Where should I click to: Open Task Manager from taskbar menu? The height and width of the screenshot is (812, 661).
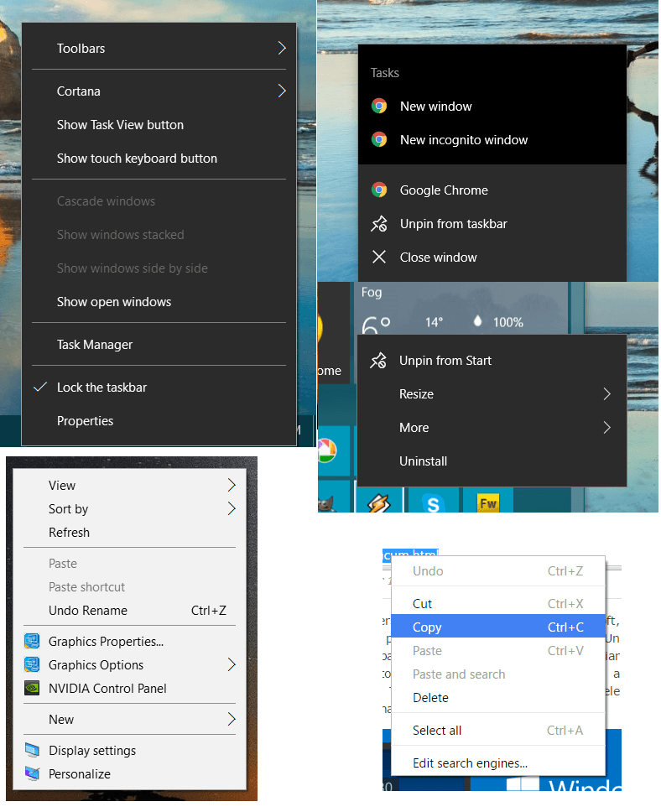point(95,345)
